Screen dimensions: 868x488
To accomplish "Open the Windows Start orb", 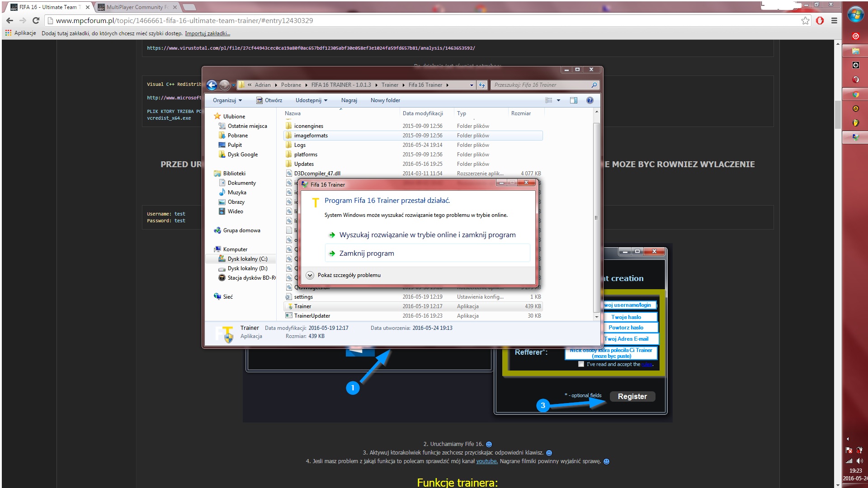I will pyautogui.click(x=855, y=14).
